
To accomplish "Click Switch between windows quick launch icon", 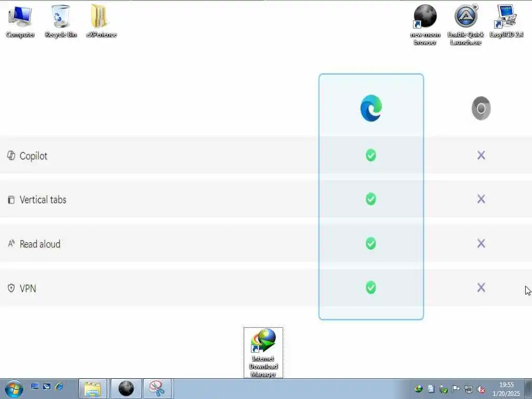I will coord(47,386).
